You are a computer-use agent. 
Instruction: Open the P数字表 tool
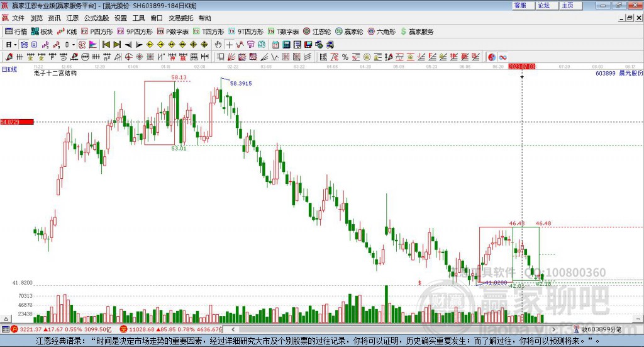(172, 31)
